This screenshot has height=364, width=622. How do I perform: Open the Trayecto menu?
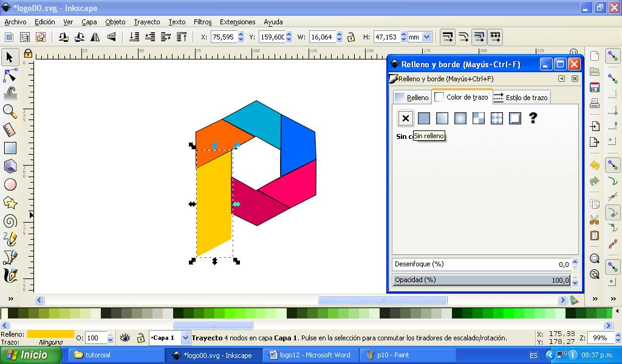147,22
